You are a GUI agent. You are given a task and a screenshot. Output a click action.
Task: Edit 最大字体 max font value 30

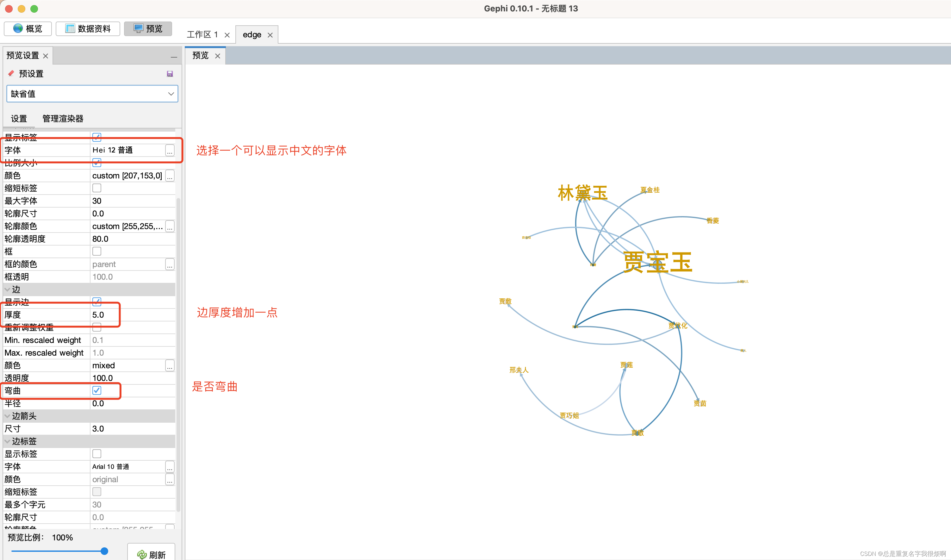pos(133,201)
